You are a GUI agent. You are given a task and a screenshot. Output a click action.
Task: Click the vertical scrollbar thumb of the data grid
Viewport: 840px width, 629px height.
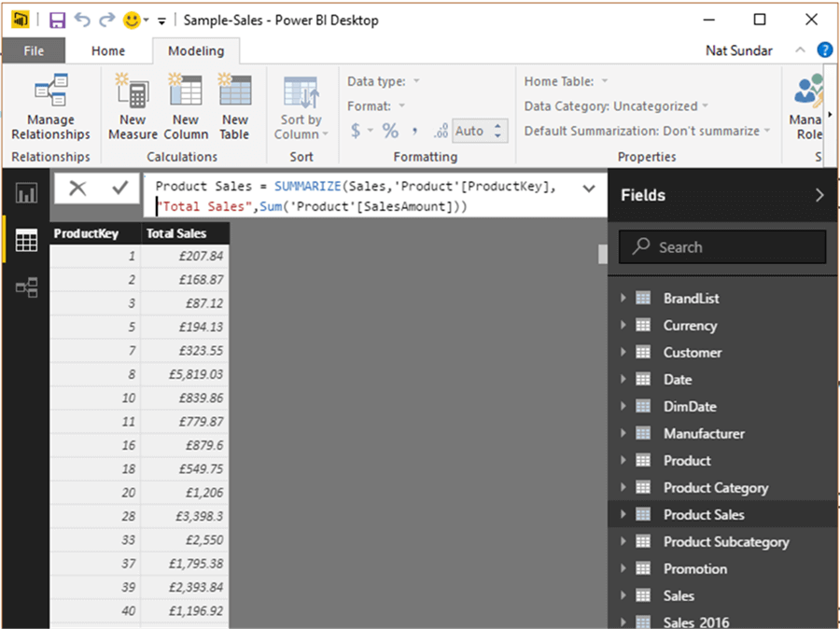[602, 254]
